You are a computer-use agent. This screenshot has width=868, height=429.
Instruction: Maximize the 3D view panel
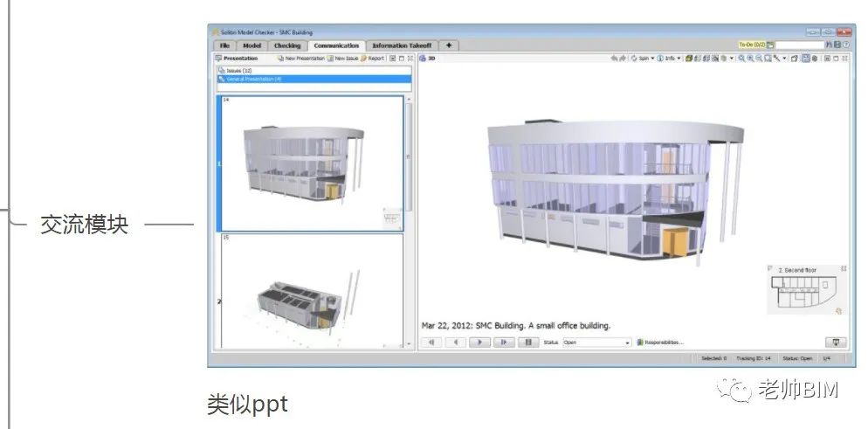pyautogui.click(x=836, y=59)
